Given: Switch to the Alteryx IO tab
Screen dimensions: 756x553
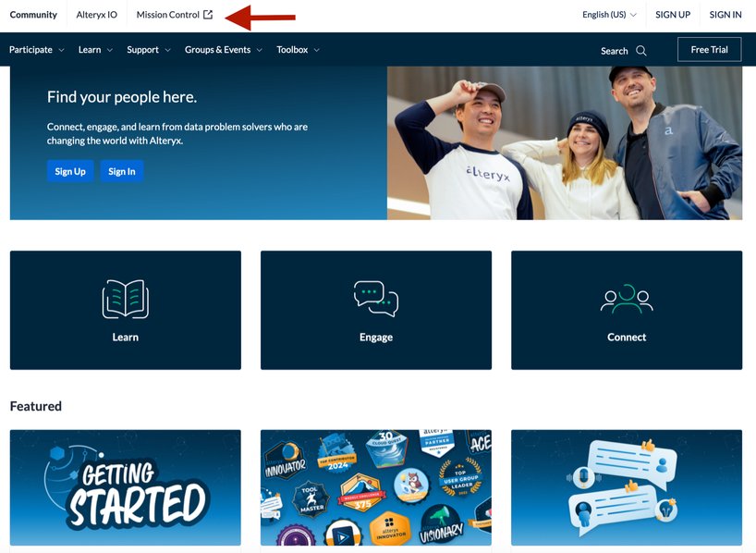Looking at the screenshot, I should (x=96, y=15).
